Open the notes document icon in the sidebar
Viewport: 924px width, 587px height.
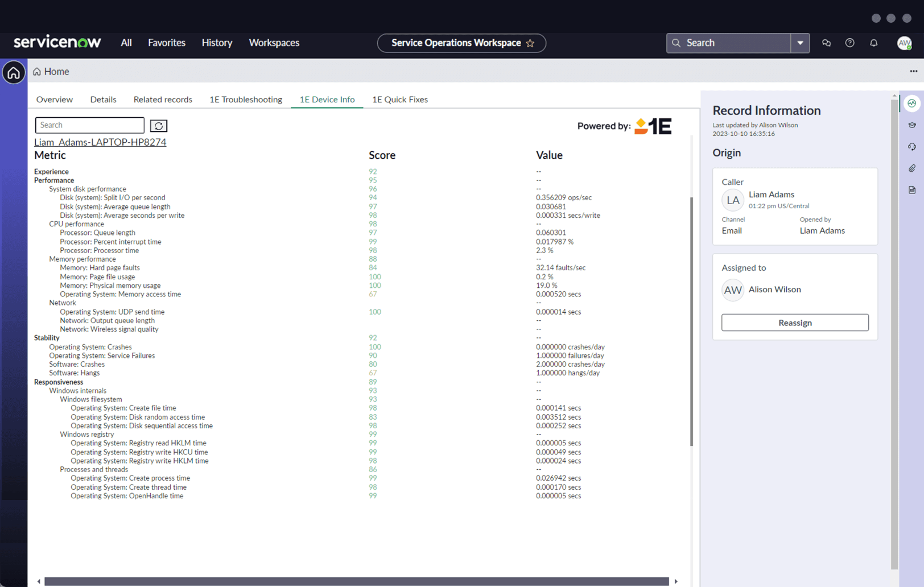click(911, 189)
